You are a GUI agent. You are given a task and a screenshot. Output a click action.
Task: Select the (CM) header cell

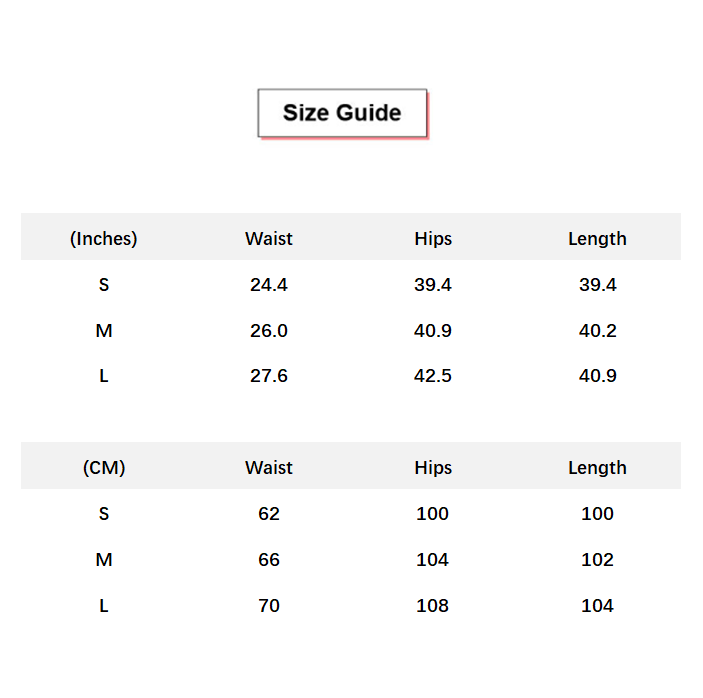coord(104,468)
